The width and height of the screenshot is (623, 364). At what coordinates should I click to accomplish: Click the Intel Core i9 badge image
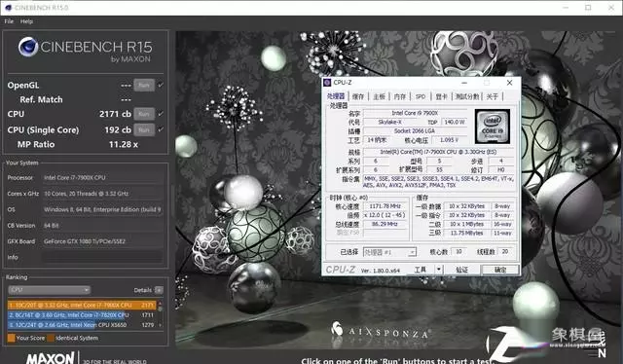(x=493, y=127)
